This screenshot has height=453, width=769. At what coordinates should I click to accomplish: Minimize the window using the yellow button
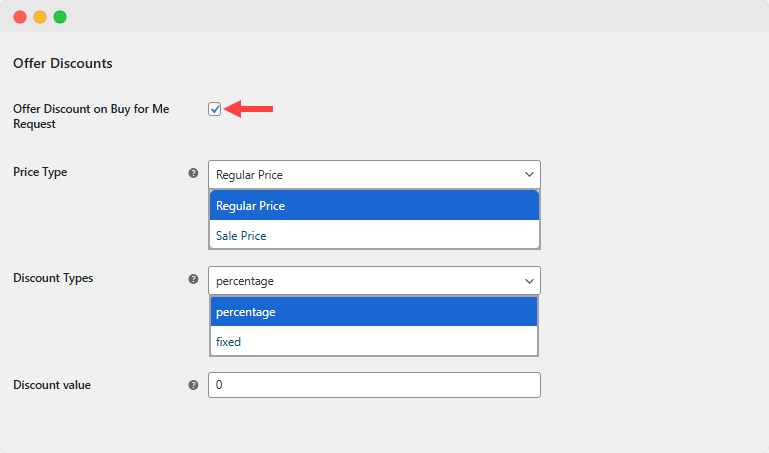tap(40, 17)
